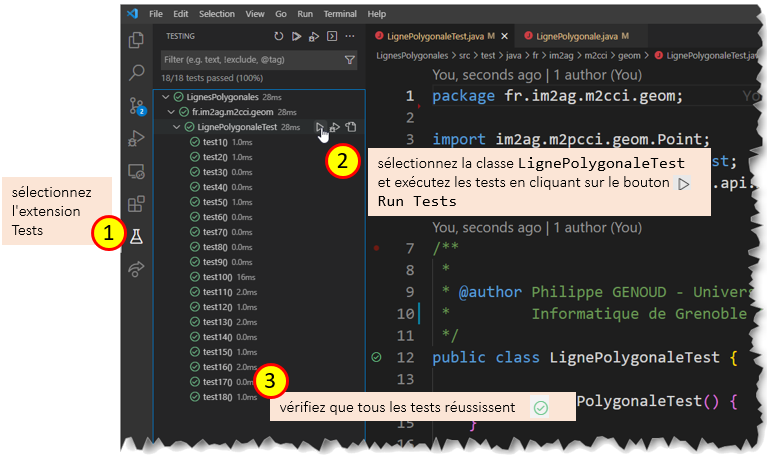Screen dimensions: 767x459
Task: Open the Search view in activity bar
Action: [x=137, y=73]
